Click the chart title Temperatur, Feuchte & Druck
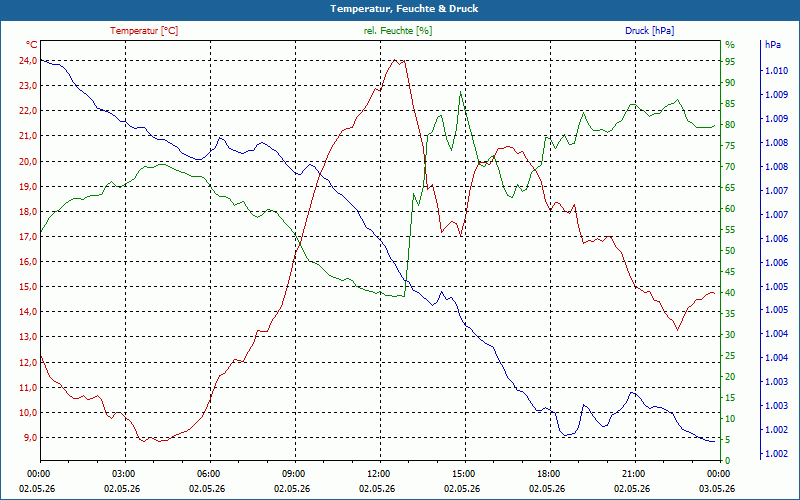800x500 pixels. click(x=404, y=9)
